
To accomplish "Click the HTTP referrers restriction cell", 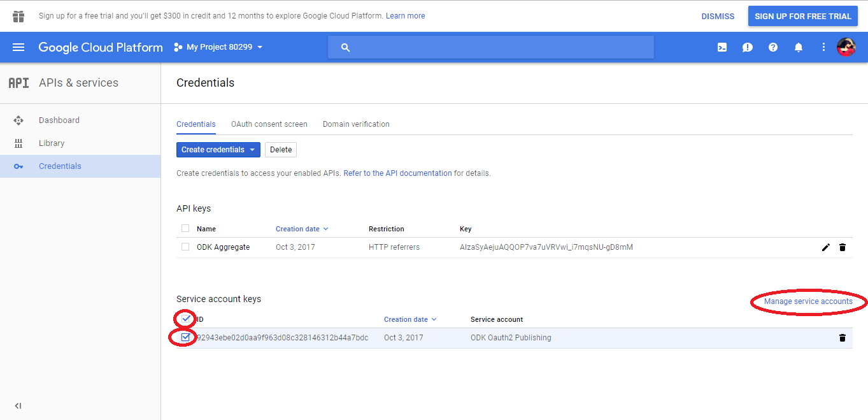I will coord(394,247).
